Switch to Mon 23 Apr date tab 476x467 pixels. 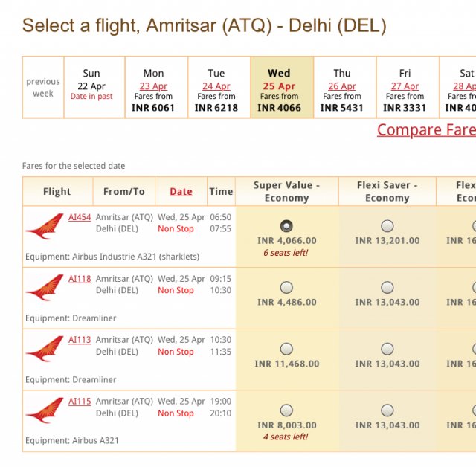pos(154,86)
